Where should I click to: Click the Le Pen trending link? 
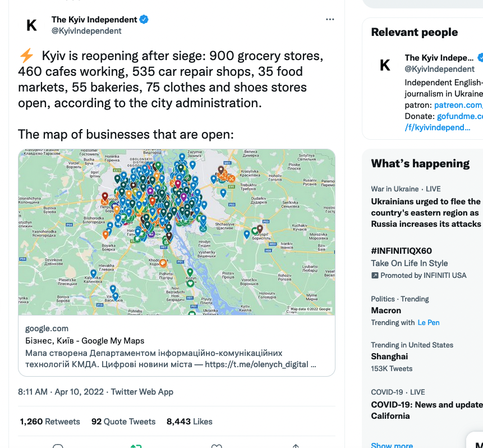click(x=429, y=323)
